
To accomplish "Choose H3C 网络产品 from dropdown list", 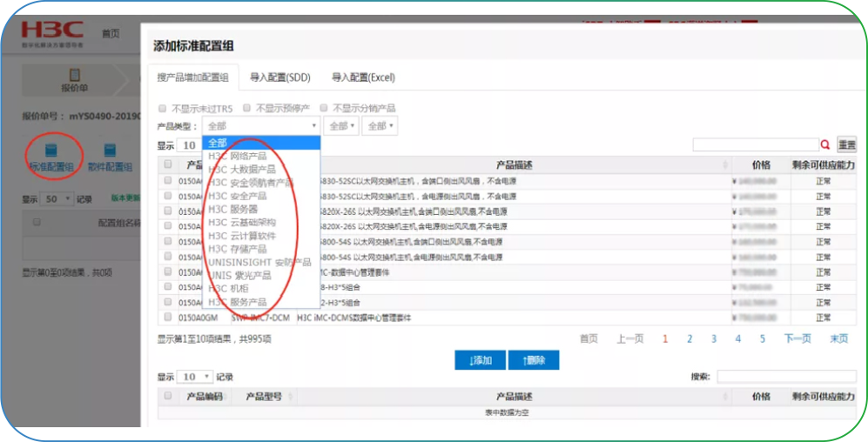I will tap(261, 156).
